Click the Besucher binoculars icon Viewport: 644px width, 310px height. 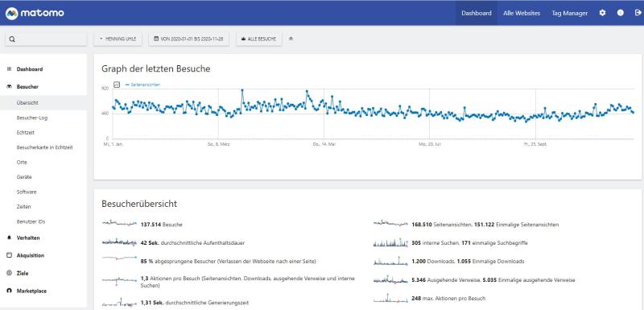9,87
